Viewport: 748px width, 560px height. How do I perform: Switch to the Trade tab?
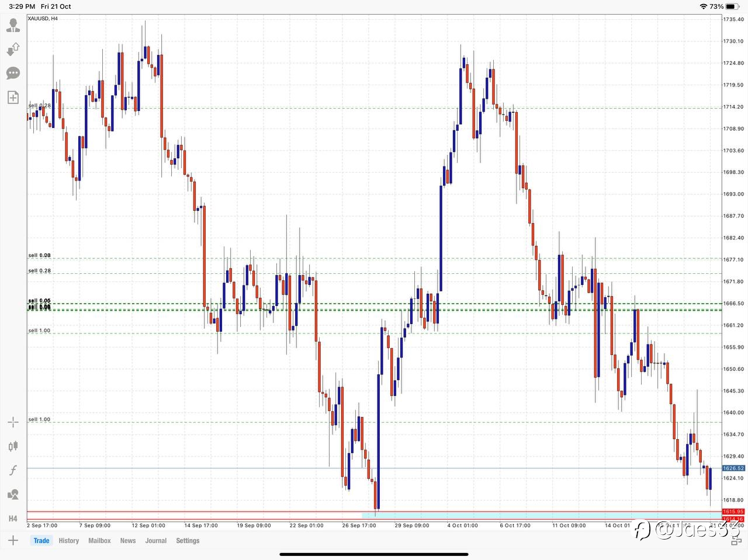[x=41, y=541]
